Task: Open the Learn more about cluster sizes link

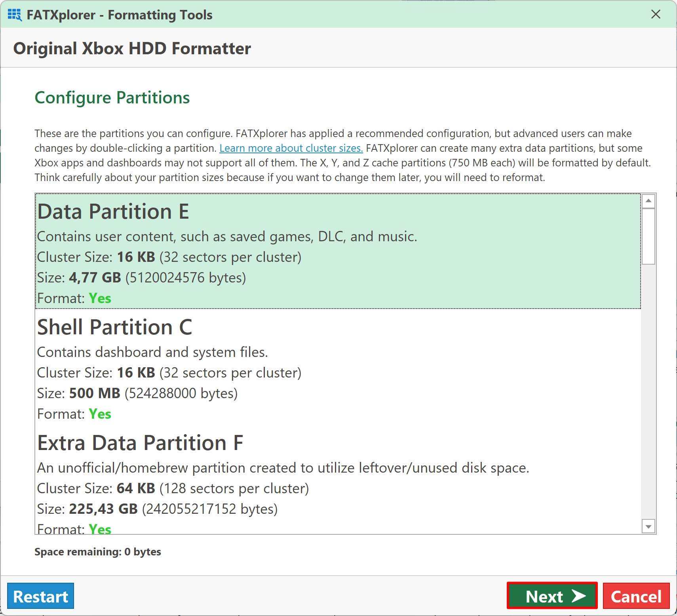Action: [291, 148]
